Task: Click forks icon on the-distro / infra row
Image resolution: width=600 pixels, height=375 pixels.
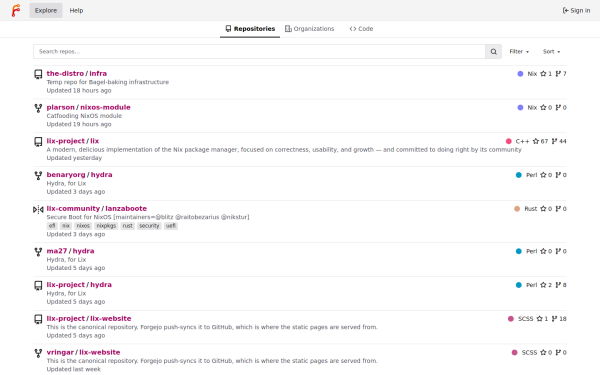Action: click(558, 74)
